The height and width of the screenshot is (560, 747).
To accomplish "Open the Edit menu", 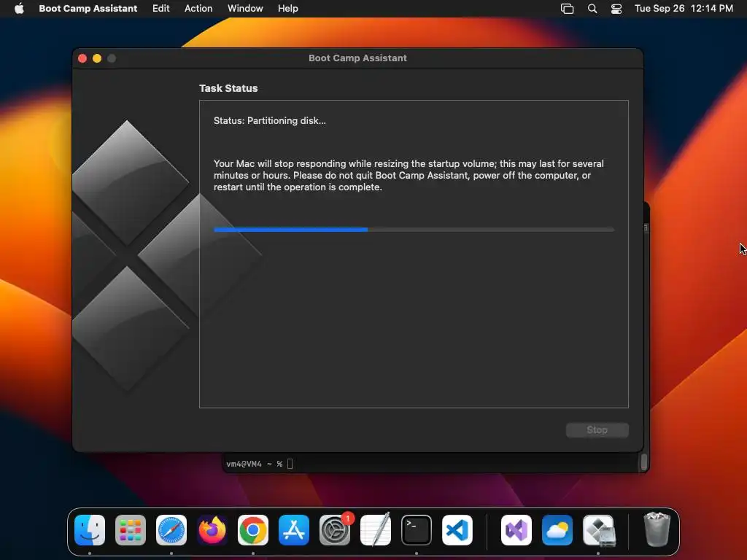I will tap(160, 8).
